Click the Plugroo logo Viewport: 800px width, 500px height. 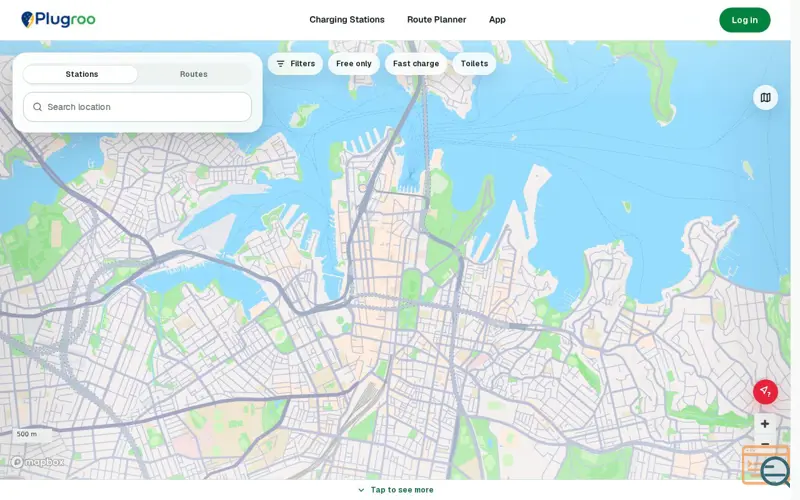pyautogui.click(x=58, y=19)
